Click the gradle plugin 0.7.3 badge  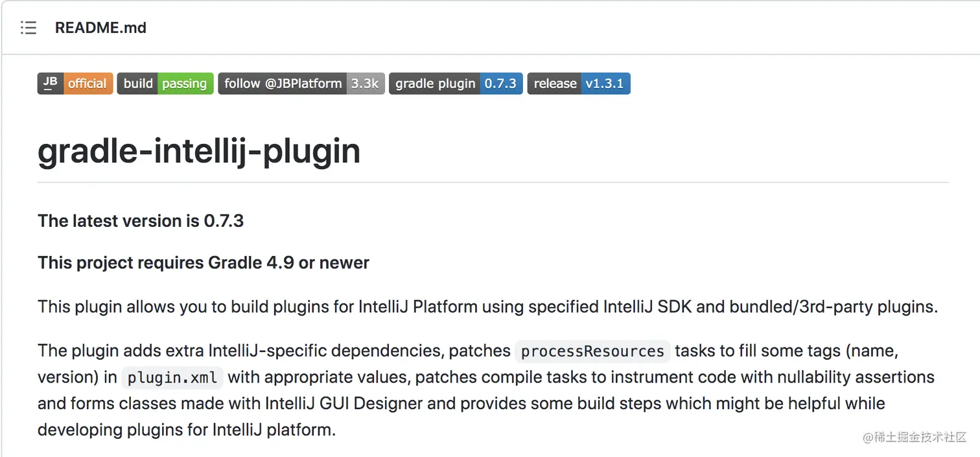[x=455, y=83]
